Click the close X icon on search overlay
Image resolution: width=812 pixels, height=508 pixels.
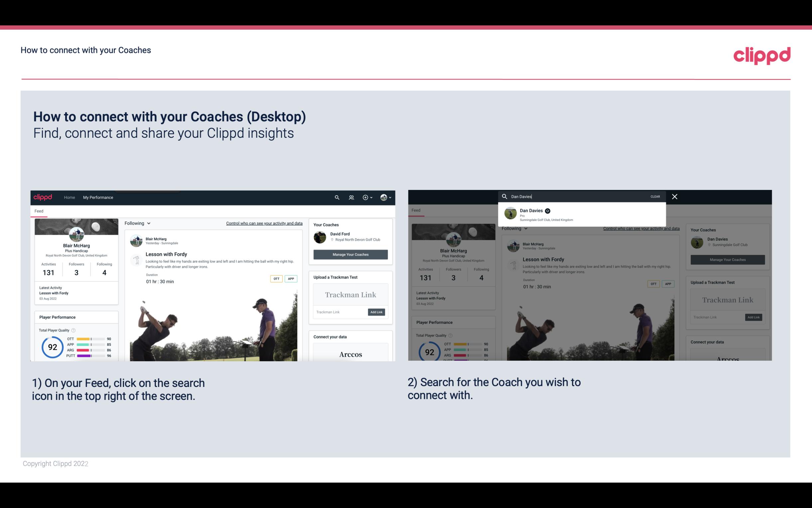click(674, 196)
